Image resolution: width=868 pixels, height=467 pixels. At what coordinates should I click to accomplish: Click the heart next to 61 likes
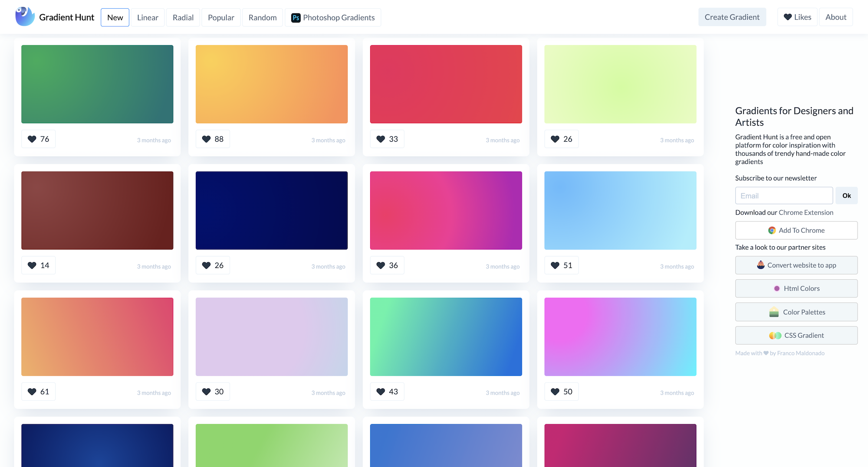pos(32,392)
